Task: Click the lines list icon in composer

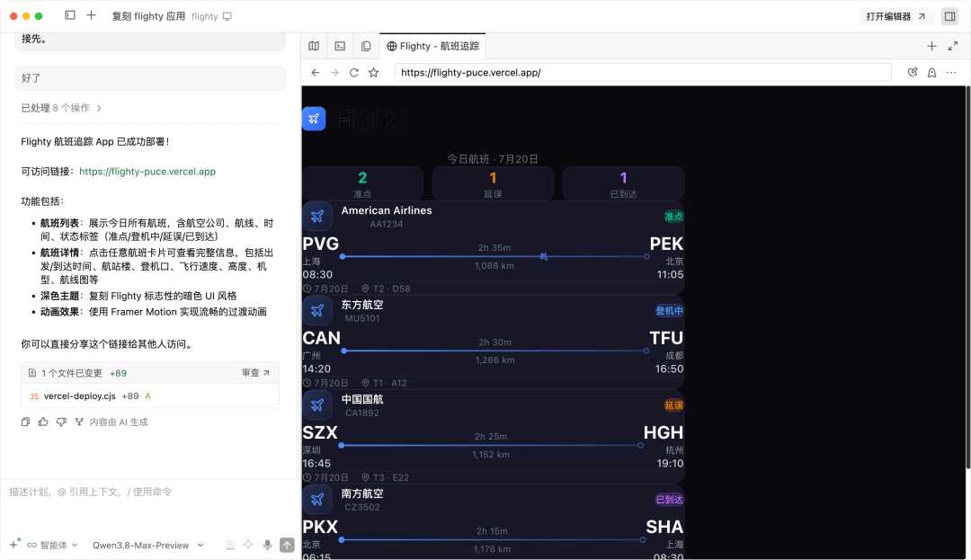Action: [x=230, y=545]
